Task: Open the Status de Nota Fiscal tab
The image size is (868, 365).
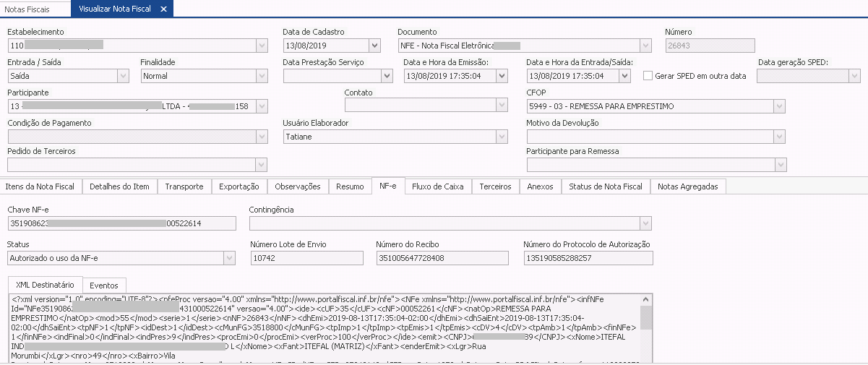Action: (x=605, y=186)
